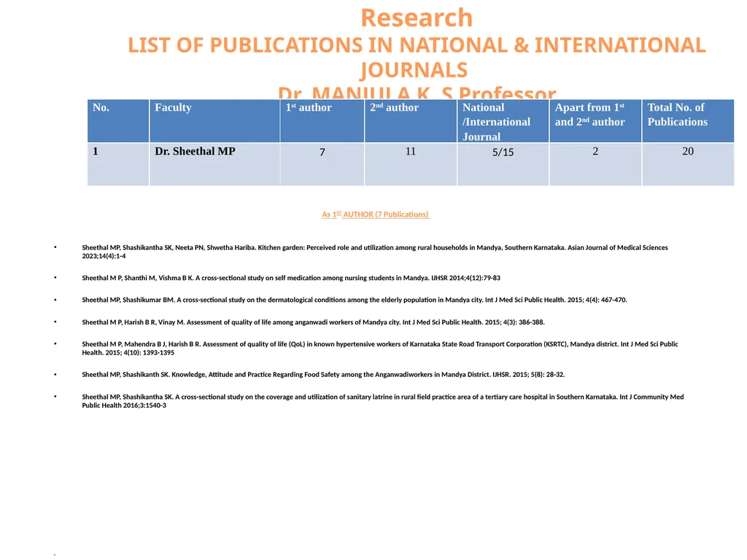The image size is (747, 560).
Task: Select the '1st author' column header
Action: (322, 121)
